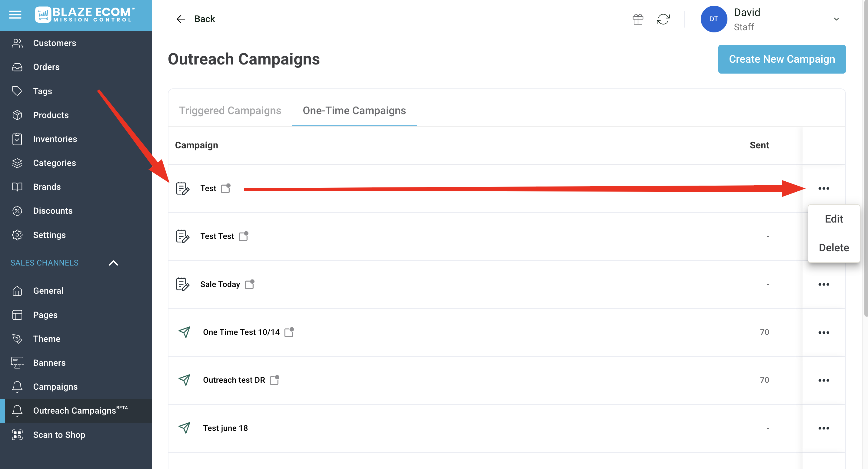Screen dimensions: 868x469
Task: Click note icon beside One Time Test 10/14
Action: 289,332
